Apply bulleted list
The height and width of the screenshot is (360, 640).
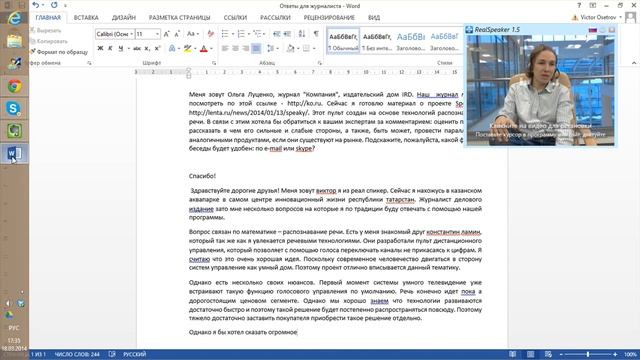click(225, 34)
